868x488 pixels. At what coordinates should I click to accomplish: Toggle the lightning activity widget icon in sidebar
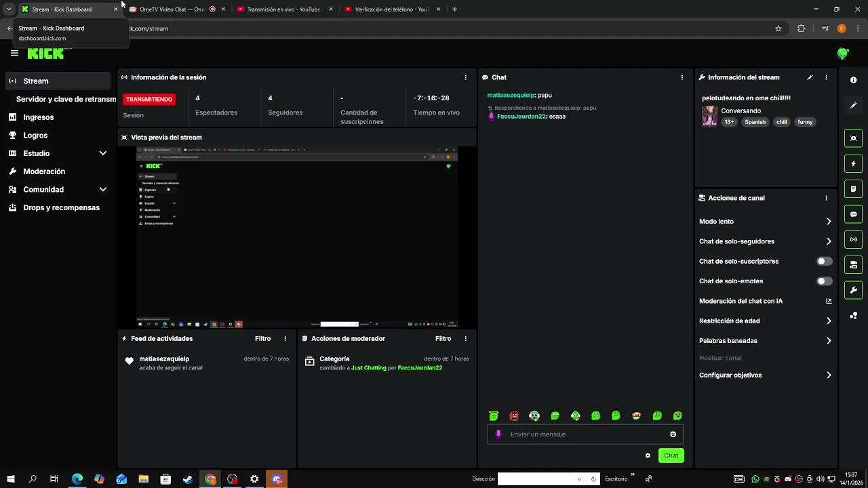(x=853, y=163)
